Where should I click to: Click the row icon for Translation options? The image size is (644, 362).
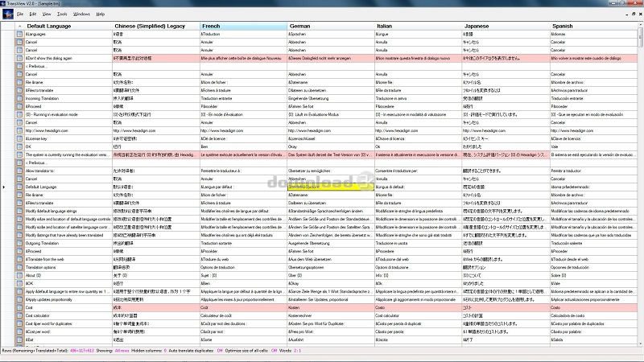coord(19,267)
